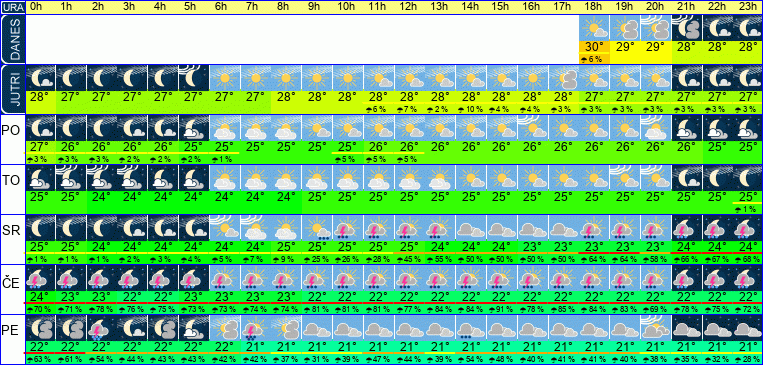Select the DANES 21h windy cloudy night icon
This screenshot has width=763, height=365.
tap(687, 28)
